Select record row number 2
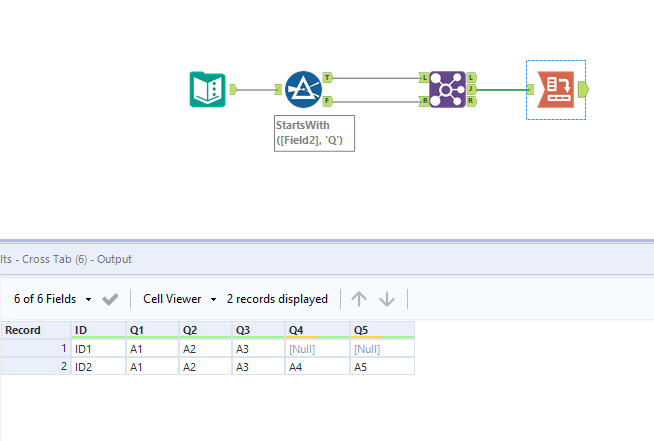The width and height of the screenshot is (654, 441). click(x=36, y=367)
